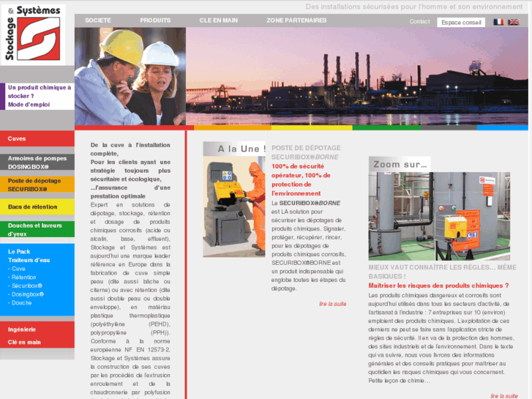Viewport: 532px width, 399px height.
Task: Click the 'A la Une !' banner label
Action: 234,149
